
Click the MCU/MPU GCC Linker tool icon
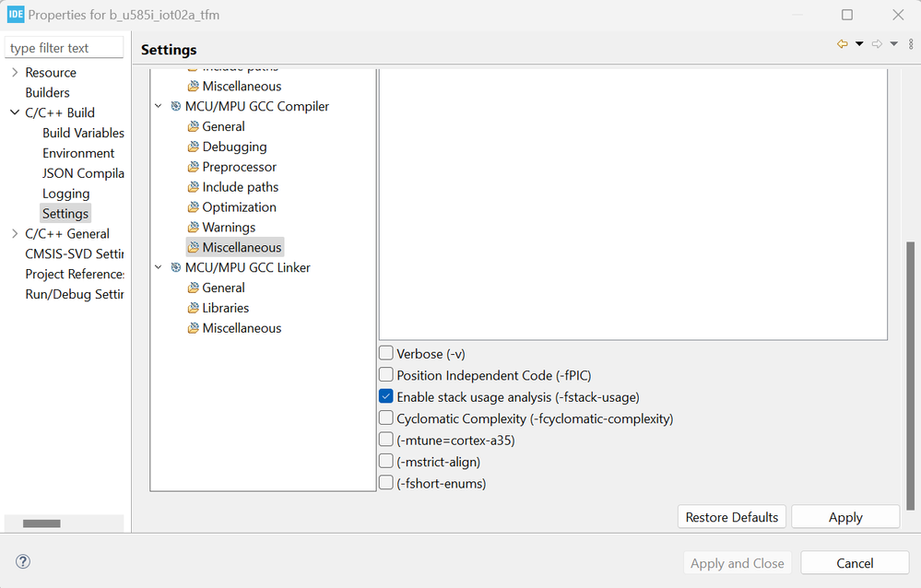tap(176, 267)
